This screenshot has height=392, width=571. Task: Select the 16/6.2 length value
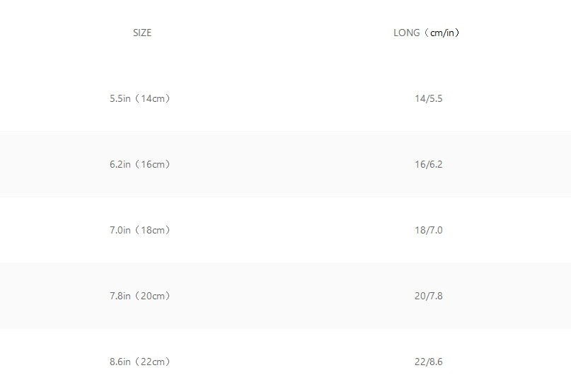[429, 164]
